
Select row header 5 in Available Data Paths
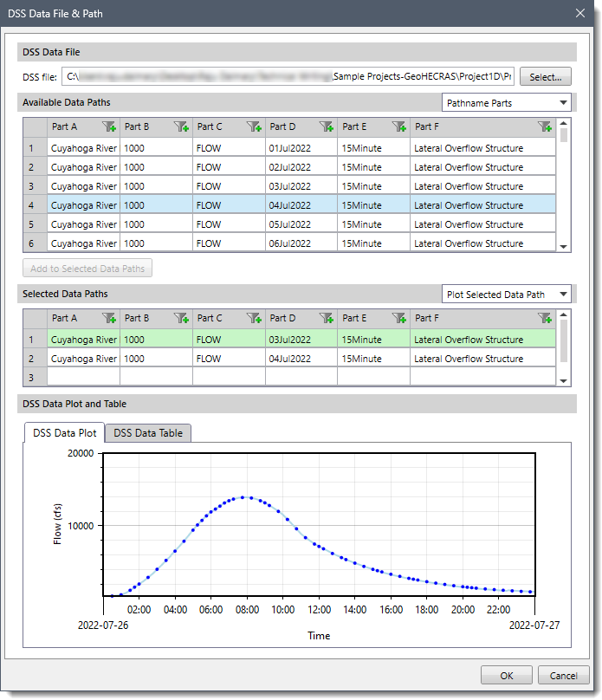click(36, 224)
